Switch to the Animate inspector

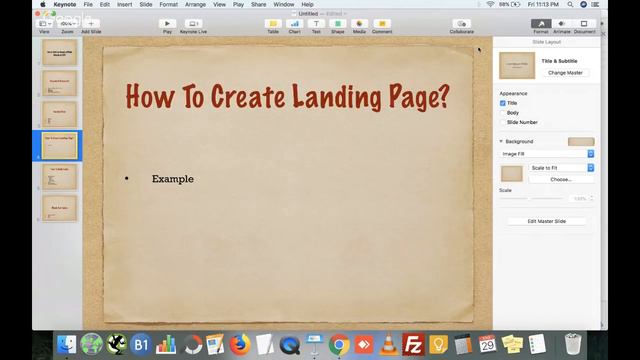tap(562, 24)
